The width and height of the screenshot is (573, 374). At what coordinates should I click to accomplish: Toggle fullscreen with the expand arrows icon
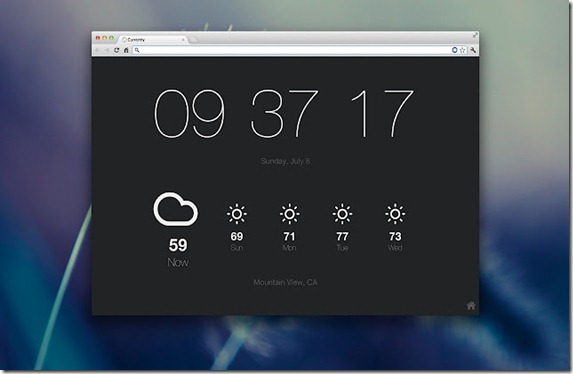click(x=475, y=35)
